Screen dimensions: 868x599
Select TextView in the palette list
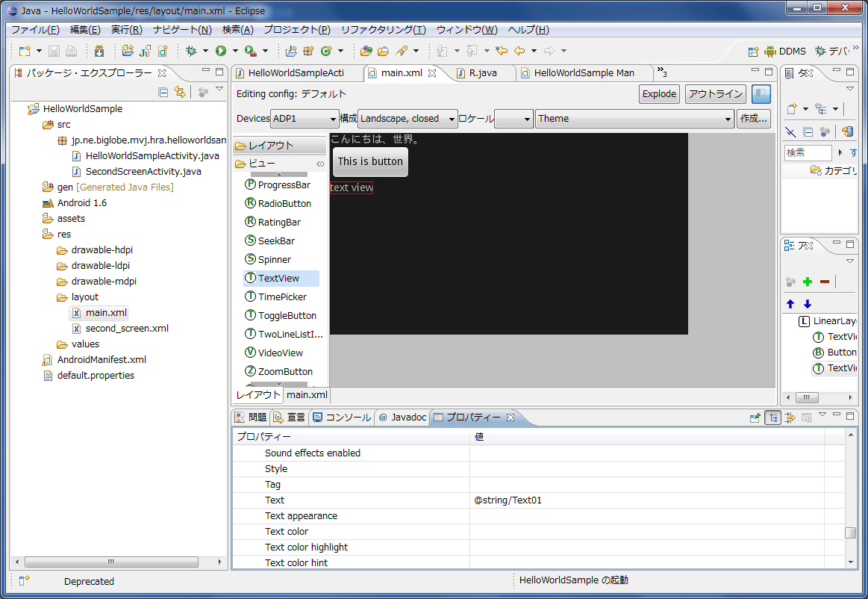click(281, 278)
